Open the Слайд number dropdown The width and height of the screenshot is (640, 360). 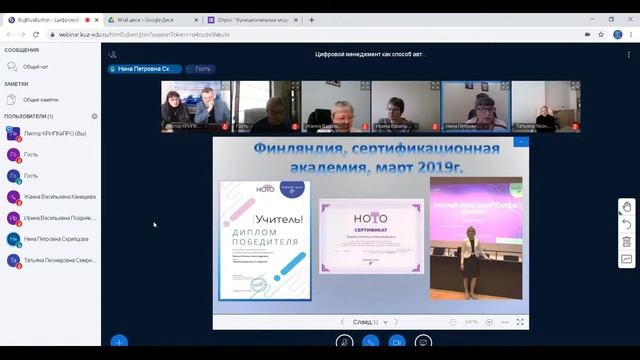[370, 322]
